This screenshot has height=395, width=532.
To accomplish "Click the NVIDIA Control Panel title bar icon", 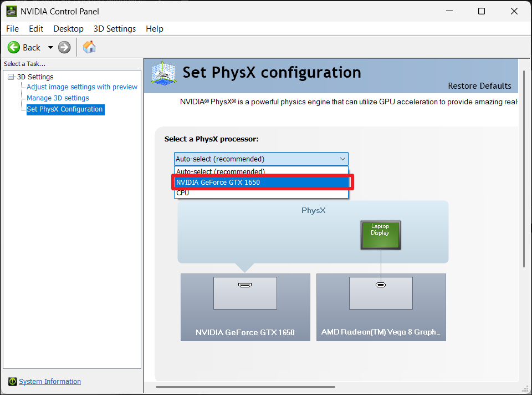I will [x=11, y=11].
